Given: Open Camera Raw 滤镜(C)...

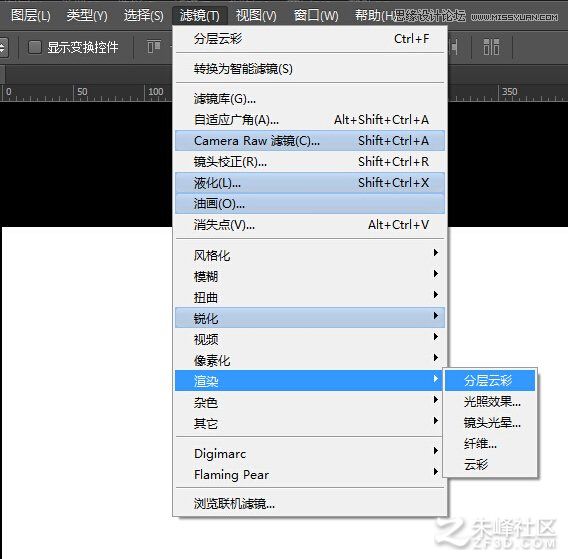Looking at the screenshot, I should click(x=310, y=141).
